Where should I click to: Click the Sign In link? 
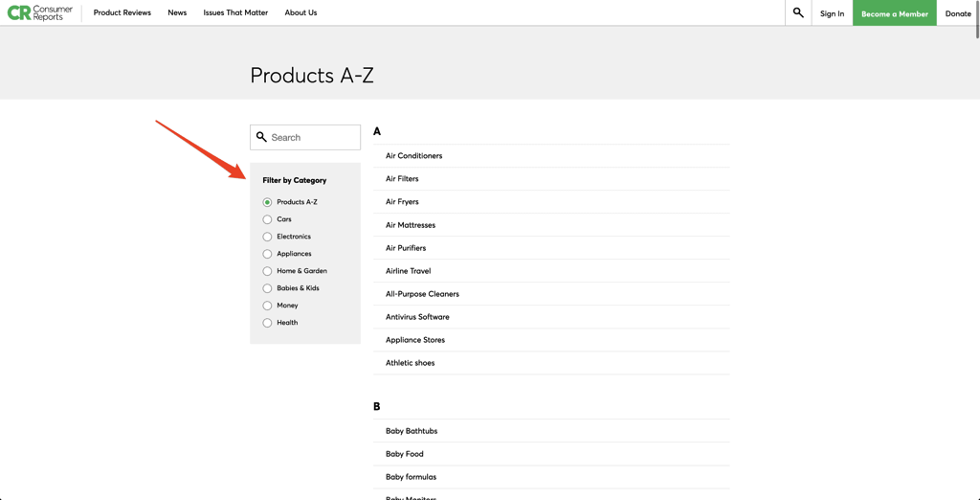(832, 13)
